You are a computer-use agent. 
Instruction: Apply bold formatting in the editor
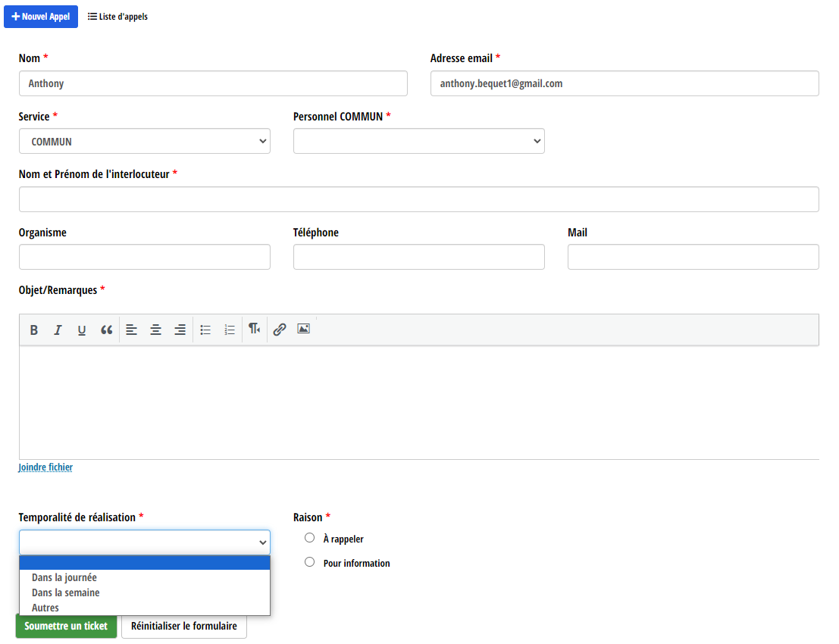(34, 330)
